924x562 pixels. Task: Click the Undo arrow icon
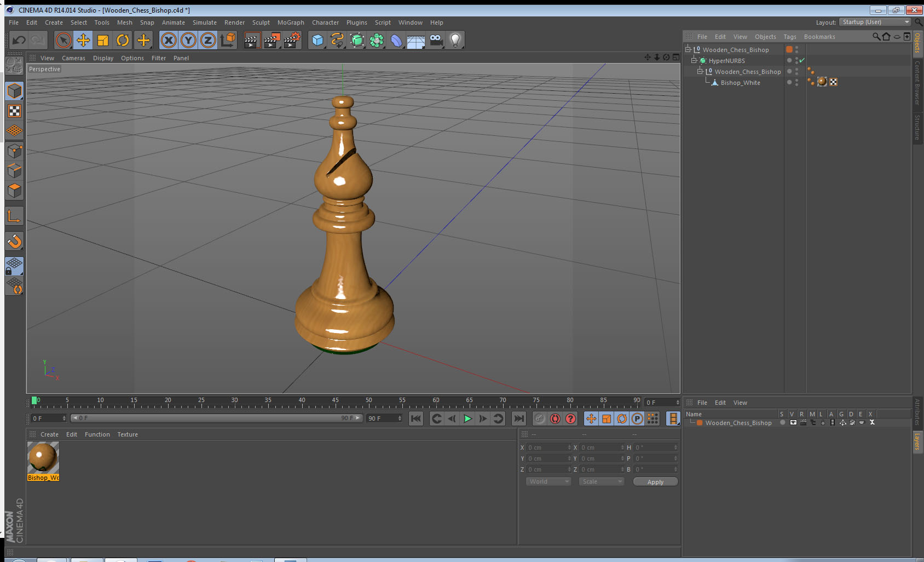tap(19, 40)
